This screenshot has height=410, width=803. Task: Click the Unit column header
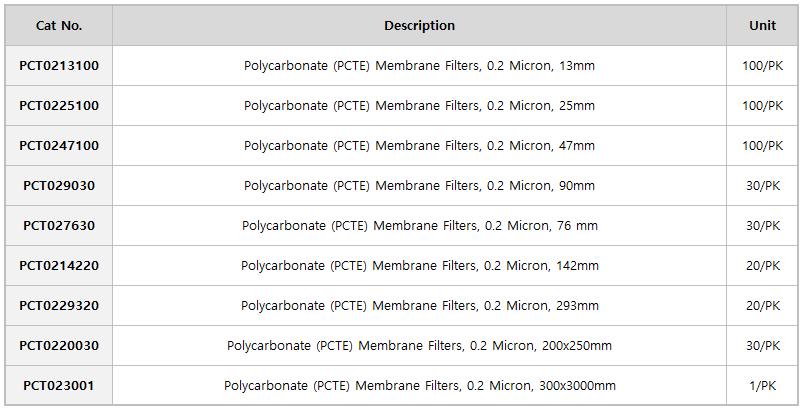point(763,26)
